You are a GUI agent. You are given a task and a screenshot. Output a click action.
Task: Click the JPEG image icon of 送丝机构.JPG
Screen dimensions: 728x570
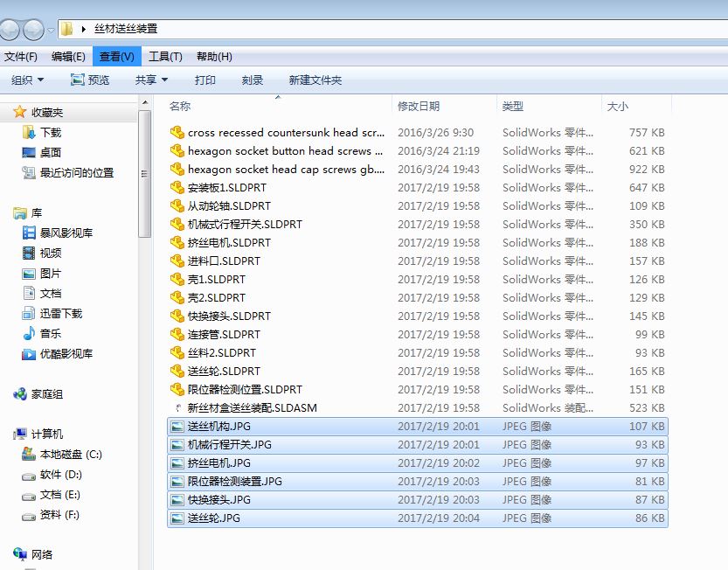[177, 427]
